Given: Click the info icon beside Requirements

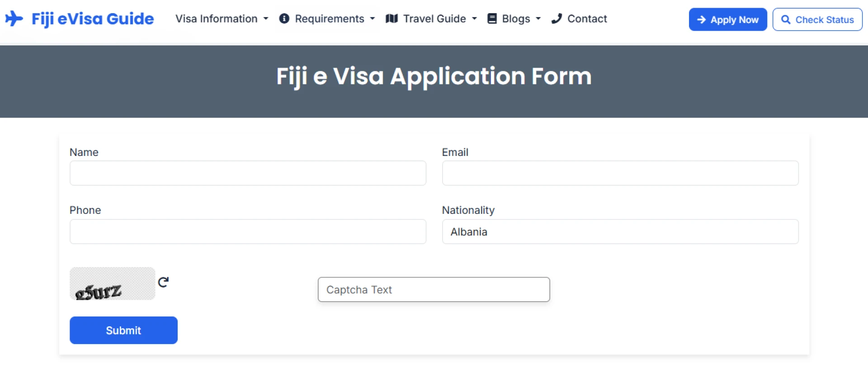Looking at the screenshot, I should (x=284, y=19).
